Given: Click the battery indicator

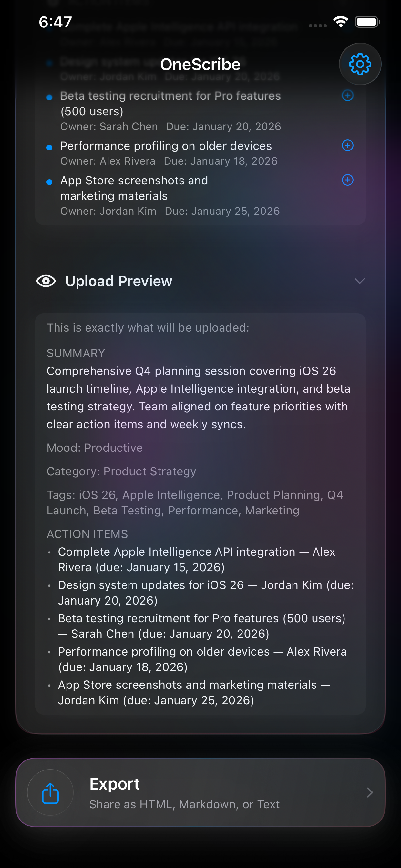Looking at the screenshot, I should click(x=367, y=22).
